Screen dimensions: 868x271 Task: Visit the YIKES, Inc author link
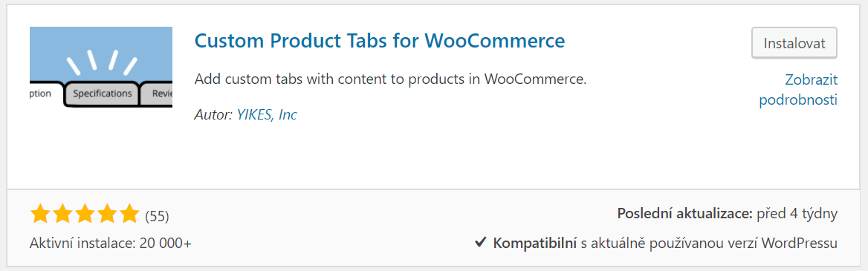[x=267, y=114]
